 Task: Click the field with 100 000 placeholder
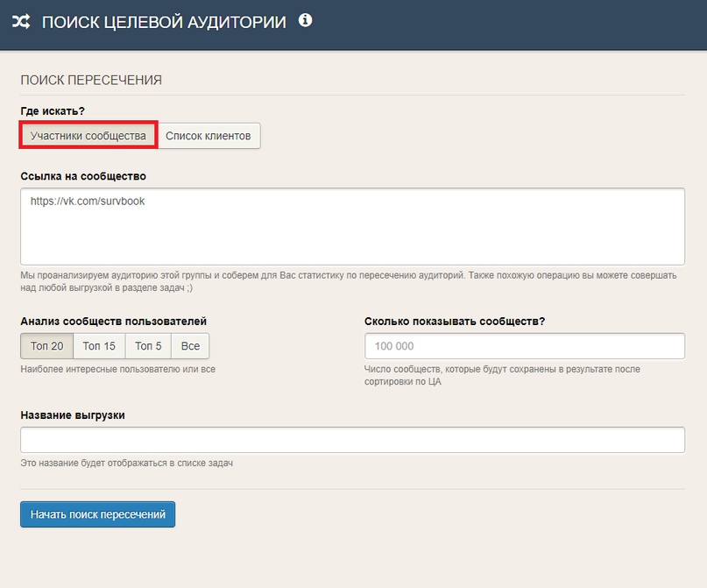524,346
